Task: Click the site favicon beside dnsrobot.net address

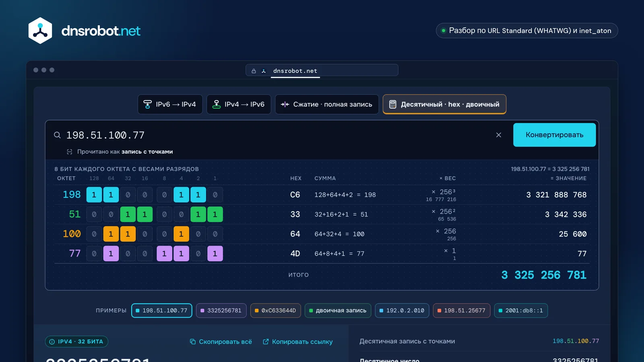Action: pyautogui.click(x=264, y=71)
